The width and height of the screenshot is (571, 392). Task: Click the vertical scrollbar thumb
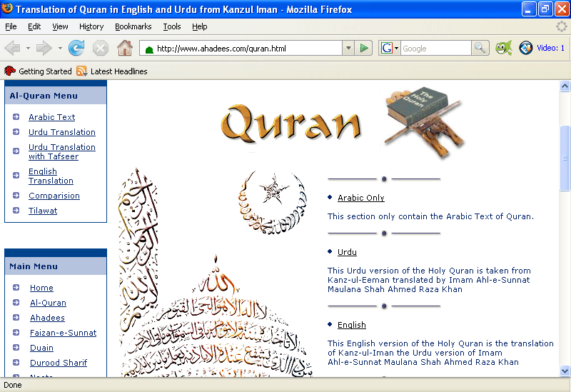tap(565, 158)
